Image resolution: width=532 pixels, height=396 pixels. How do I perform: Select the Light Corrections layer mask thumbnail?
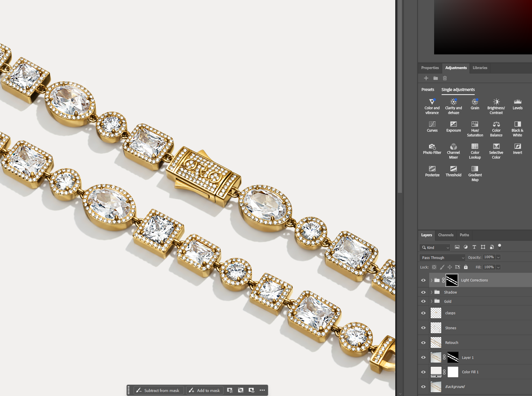pos(452,280)
